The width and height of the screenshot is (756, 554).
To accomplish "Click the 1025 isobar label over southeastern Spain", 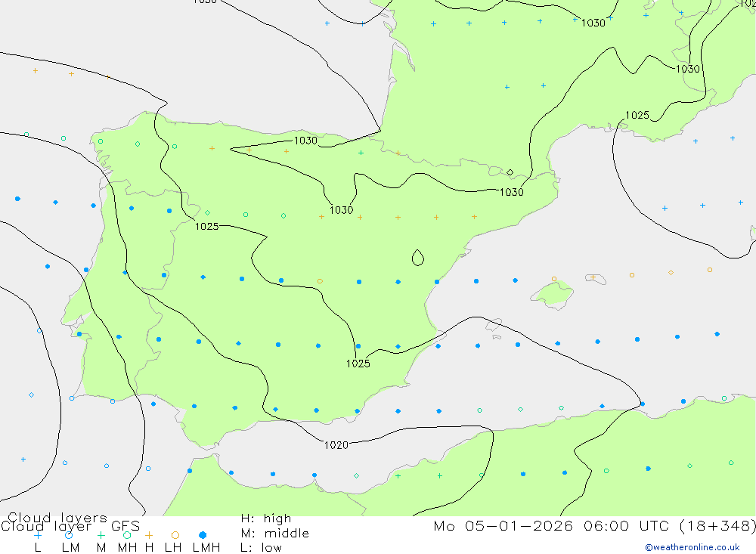I will click(358, 364).
